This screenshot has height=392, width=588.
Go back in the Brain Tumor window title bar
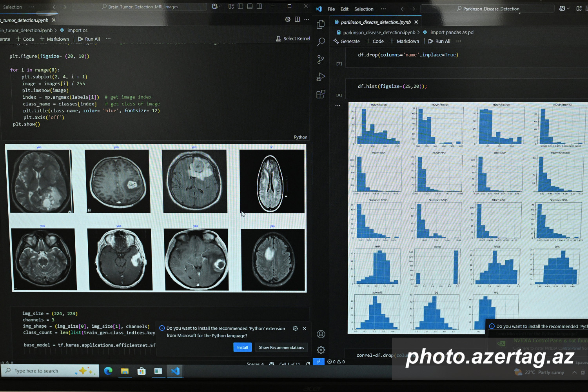tap(55, 7)
